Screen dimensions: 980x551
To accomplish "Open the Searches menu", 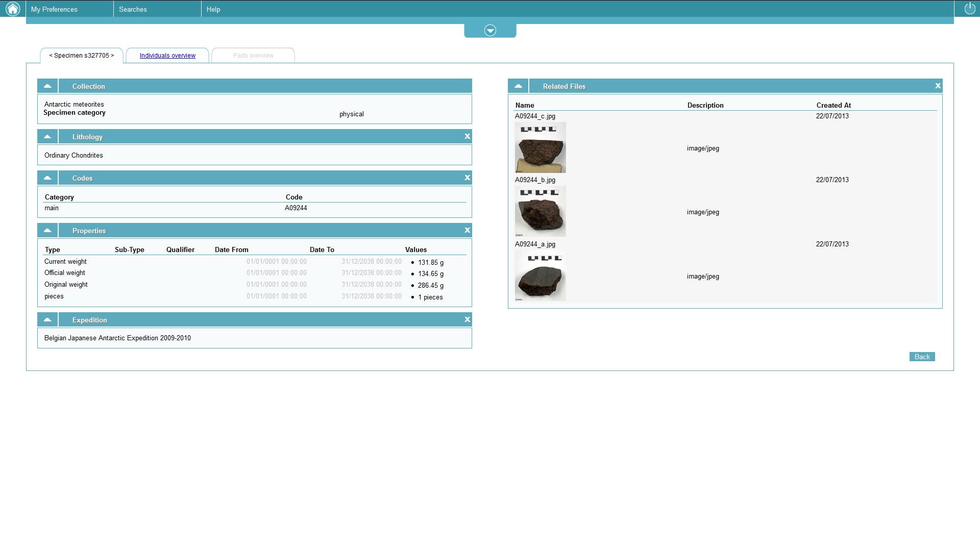I will click(x=133, y=9).
